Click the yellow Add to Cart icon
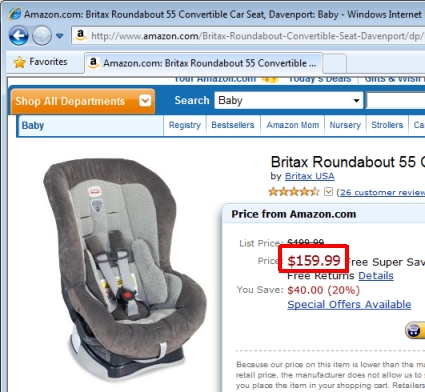This screenshot has height=392, width=425. point(415,330)
